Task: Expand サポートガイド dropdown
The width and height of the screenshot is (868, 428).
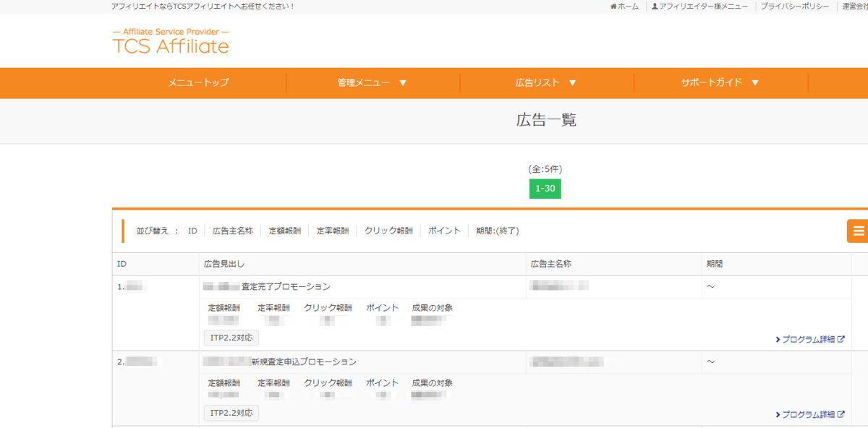Action: coord(720,83)
